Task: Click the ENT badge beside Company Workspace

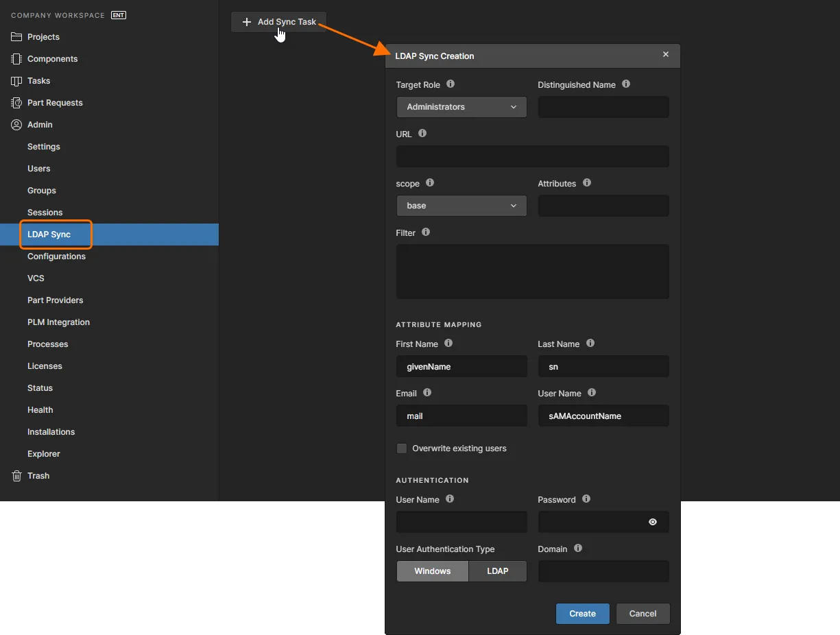Action: (119, 15)
